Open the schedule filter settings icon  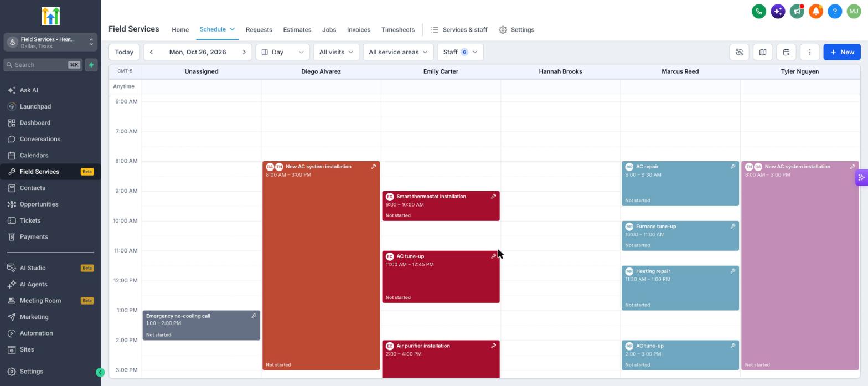point(739,52)
